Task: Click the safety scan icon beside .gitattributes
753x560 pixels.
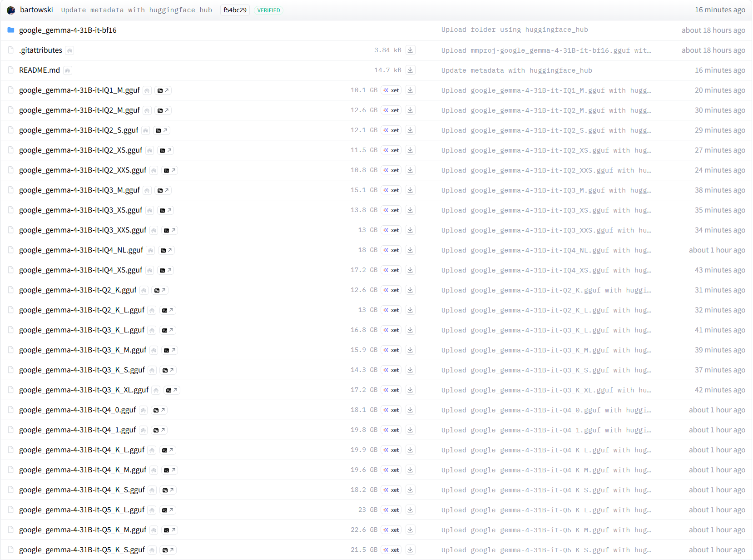Action: pos(69,50)
